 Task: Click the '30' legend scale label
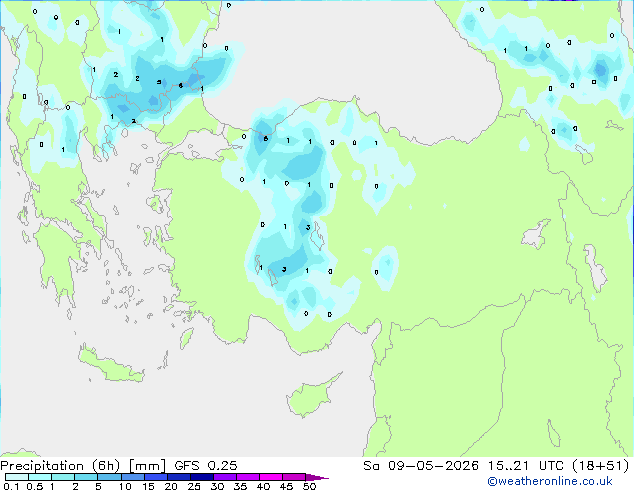217,486
